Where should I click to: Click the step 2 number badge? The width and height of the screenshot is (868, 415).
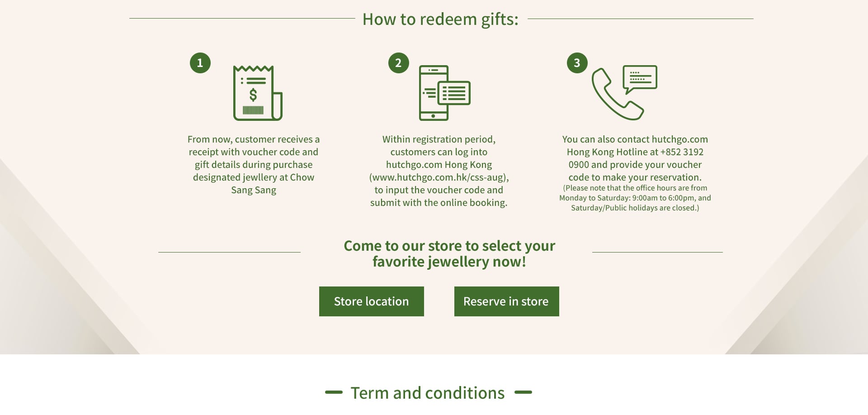398,63
